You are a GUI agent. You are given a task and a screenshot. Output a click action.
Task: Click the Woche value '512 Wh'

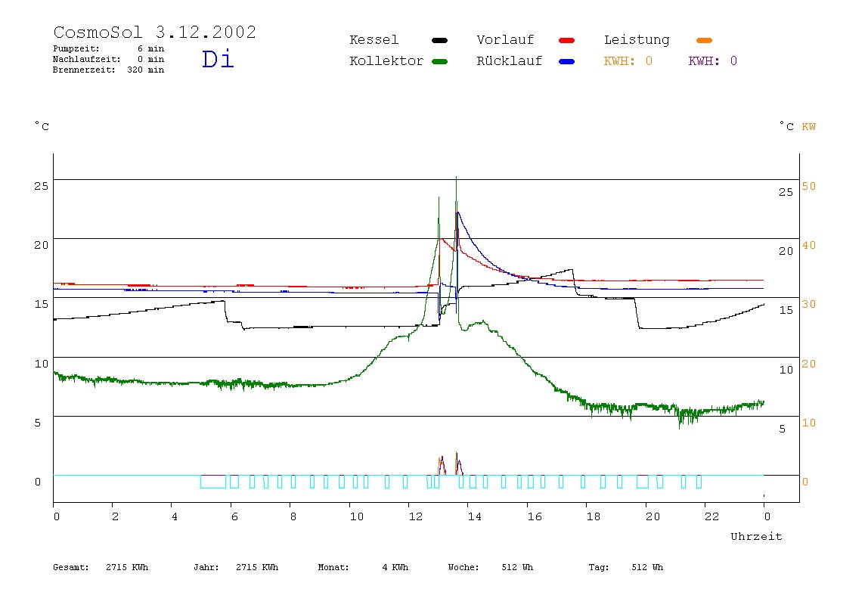518,567
